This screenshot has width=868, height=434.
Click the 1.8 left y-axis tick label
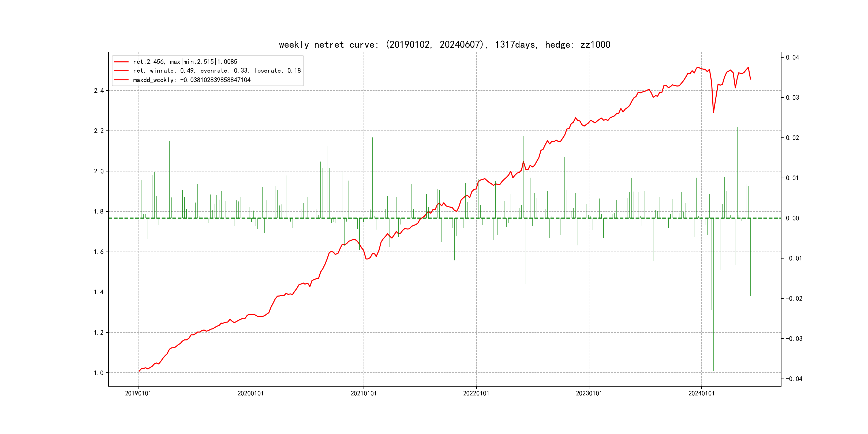(99, 212)
